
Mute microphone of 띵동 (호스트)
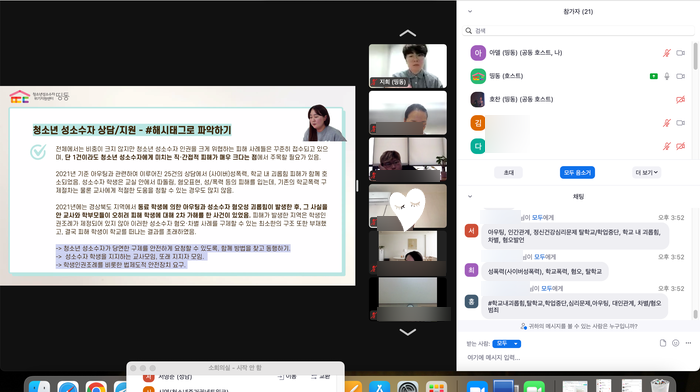(x=667, y=76)
